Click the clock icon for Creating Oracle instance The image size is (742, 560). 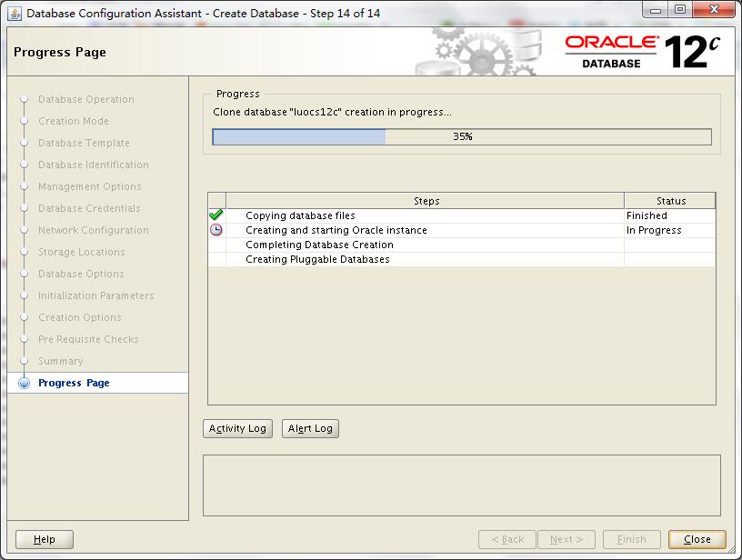pos(216,230)
